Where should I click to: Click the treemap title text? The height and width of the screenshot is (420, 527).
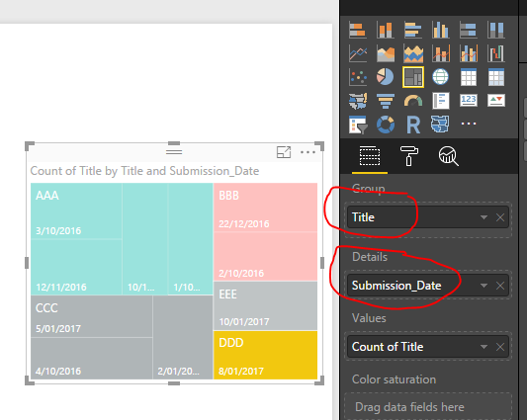[144, 171]
